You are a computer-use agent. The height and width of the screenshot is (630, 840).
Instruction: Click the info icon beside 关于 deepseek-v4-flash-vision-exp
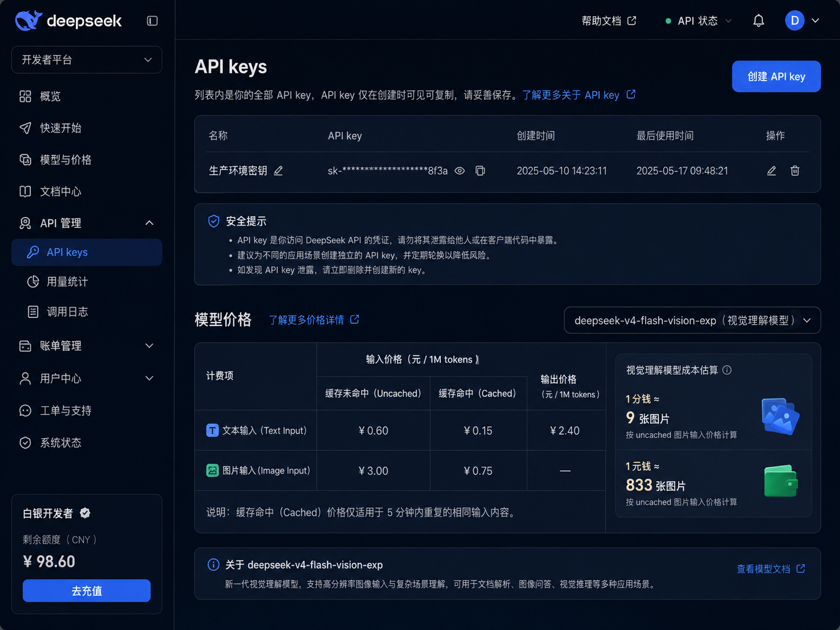pos(213,564)
